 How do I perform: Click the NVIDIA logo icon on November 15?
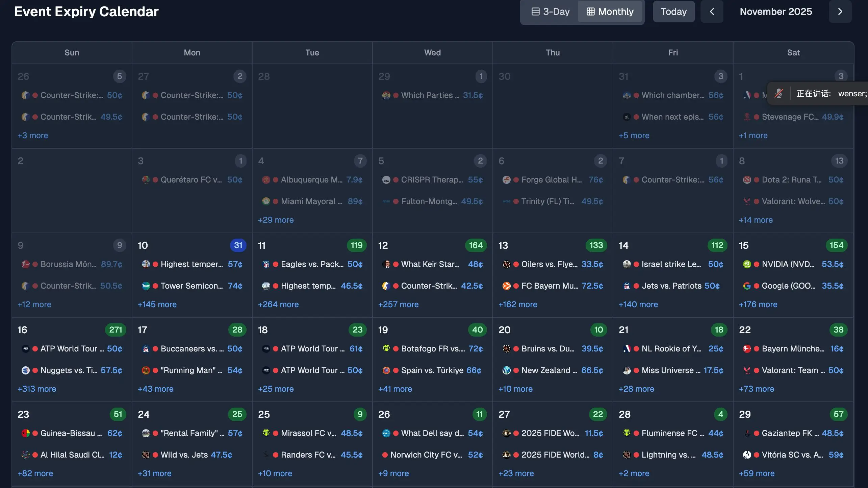point(747,264)
